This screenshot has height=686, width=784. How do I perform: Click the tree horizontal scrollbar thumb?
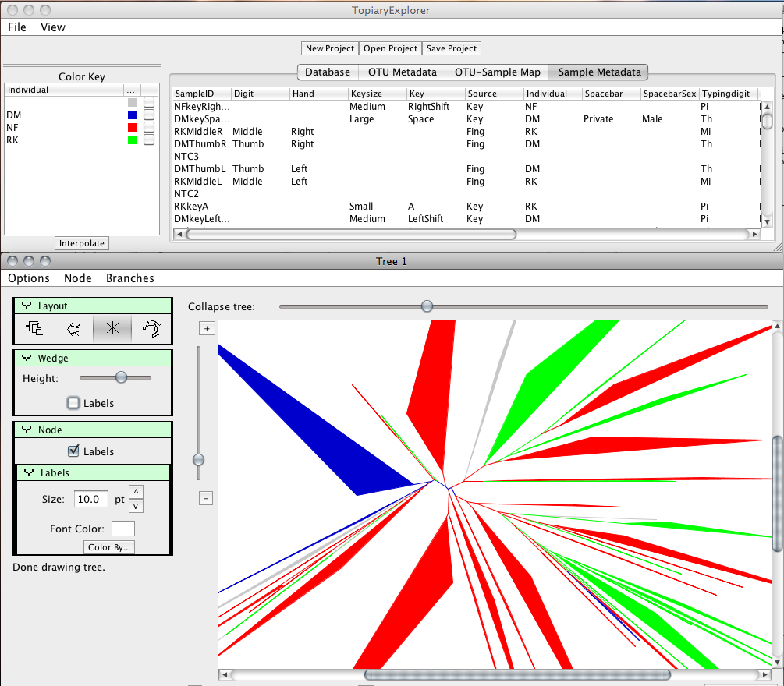[517, 674]
